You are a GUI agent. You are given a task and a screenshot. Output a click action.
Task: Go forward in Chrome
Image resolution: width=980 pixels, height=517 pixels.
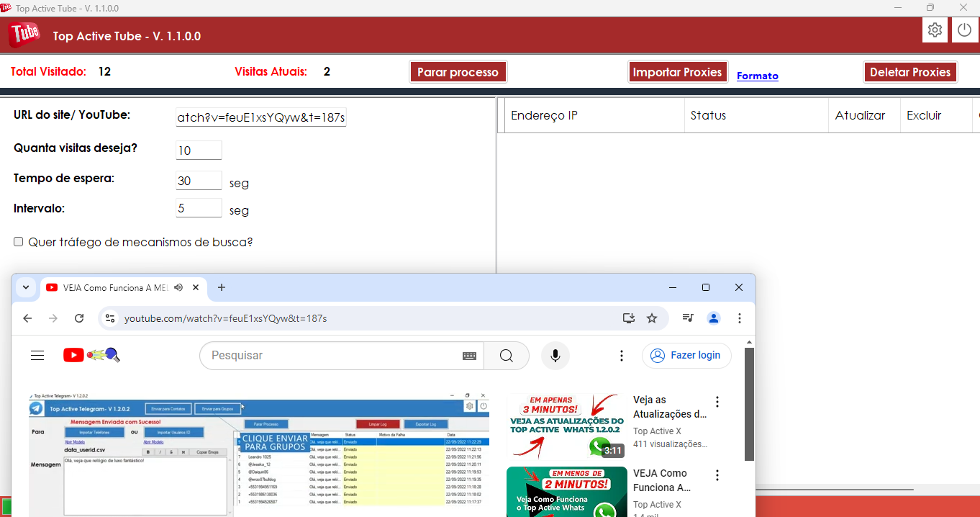point(53,318)
